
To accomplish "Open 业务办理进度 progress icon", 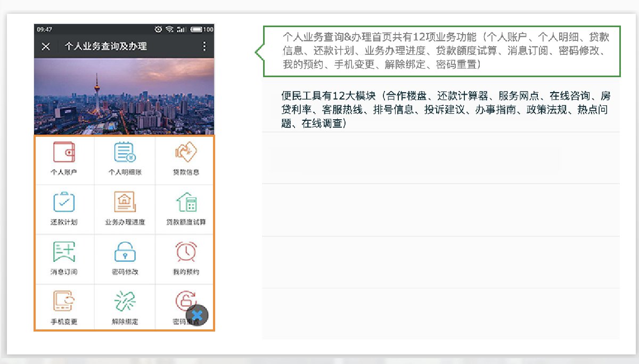I will click(125, 203).
